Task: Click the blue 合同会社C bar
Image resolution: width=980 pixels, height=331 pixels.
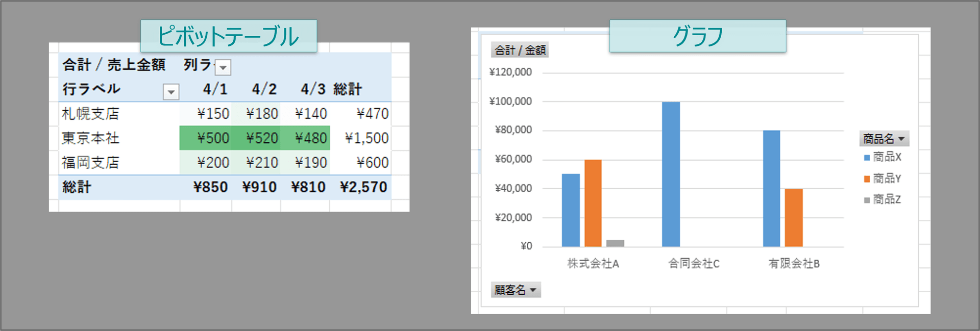Action: coord(671,174)
